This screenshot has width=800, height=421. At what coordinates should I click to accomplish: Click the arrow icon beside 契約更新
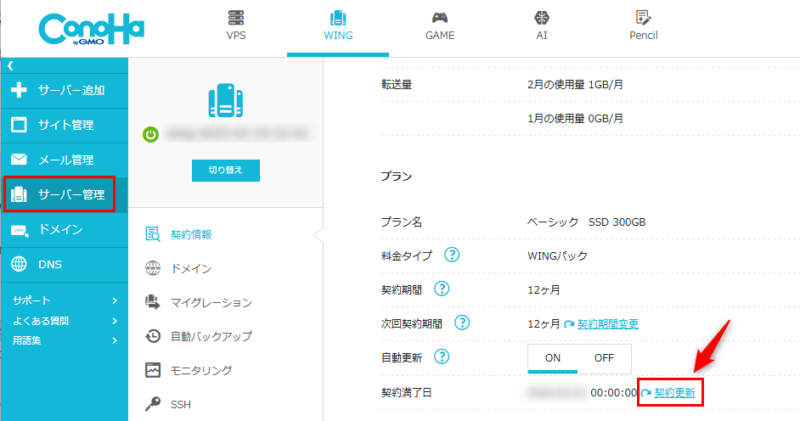646,393
